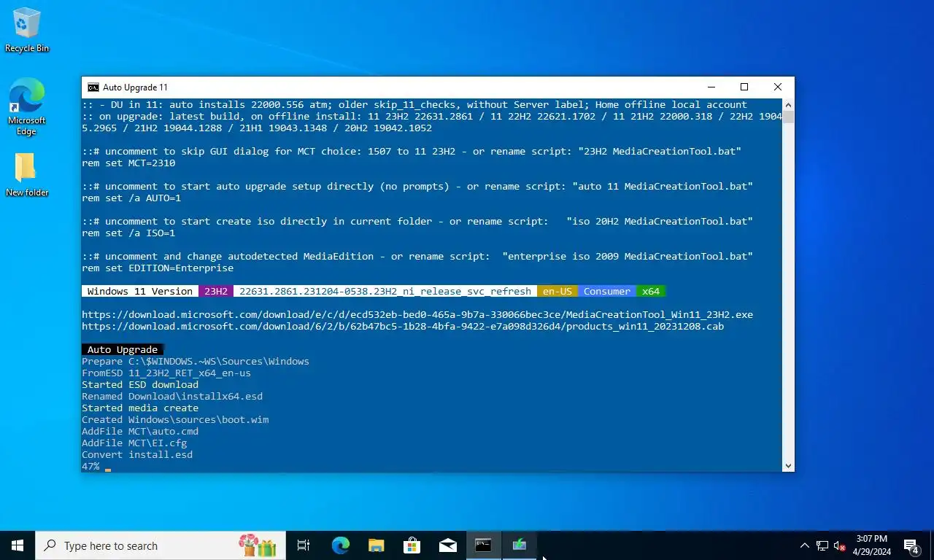Click the console scrollbar up arrow
Viewport: 934px width, 560px height.
click(788, 104)
